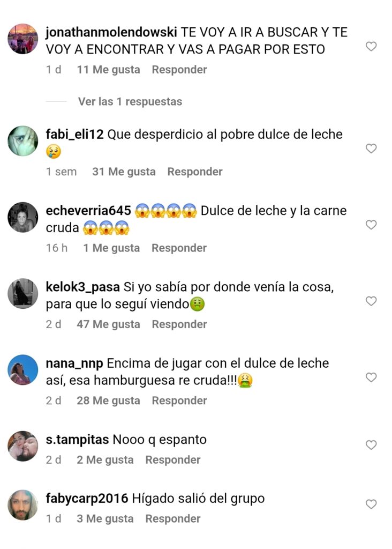Tap the heart beside s.tampitas' comment
The height and width of the screenshot is (549, 392).
(371, 444)
